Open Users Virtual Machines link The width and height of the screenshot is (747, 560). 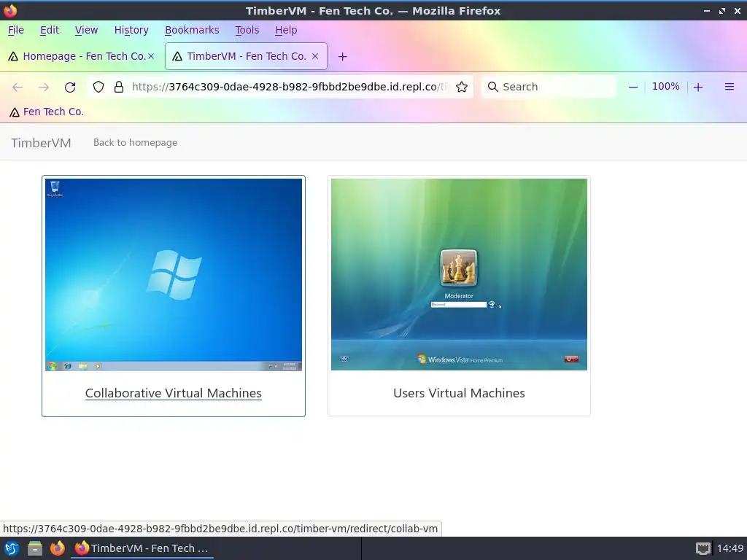(459, 393)
